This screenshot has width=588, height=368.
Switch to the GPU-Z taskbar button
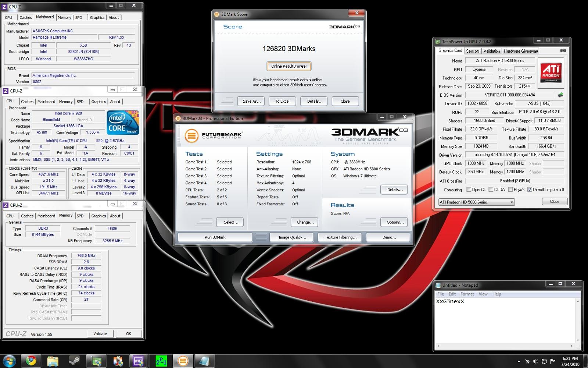96,361
